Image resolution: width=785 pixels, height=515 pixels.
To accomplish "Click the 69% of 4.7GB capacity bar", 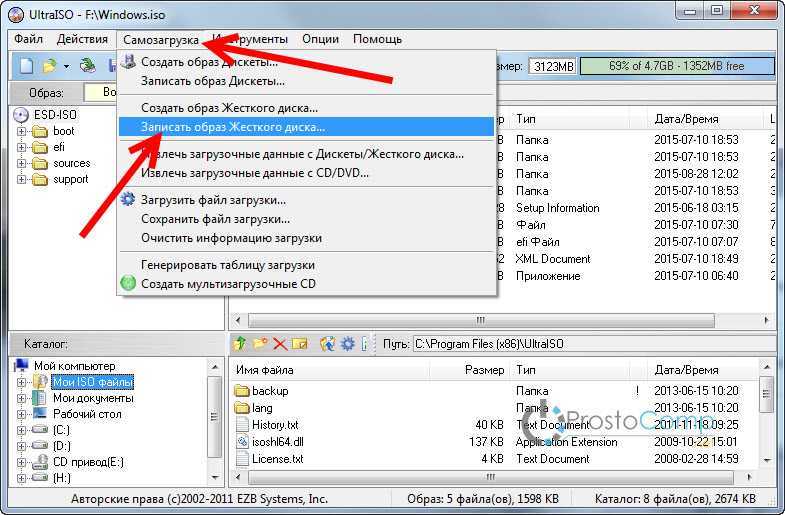I will coord(677,66).
